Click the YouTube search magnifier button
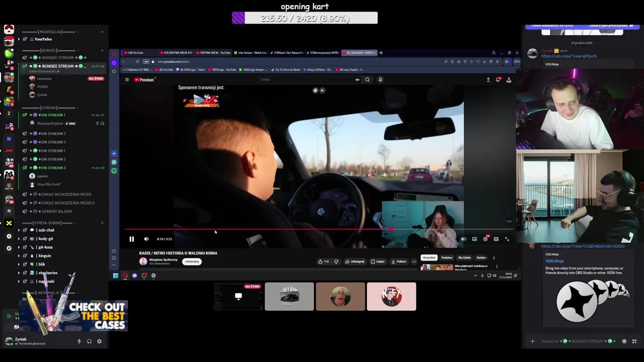The image size is (644, 362). pyautogui.click(x=367, y=79)
